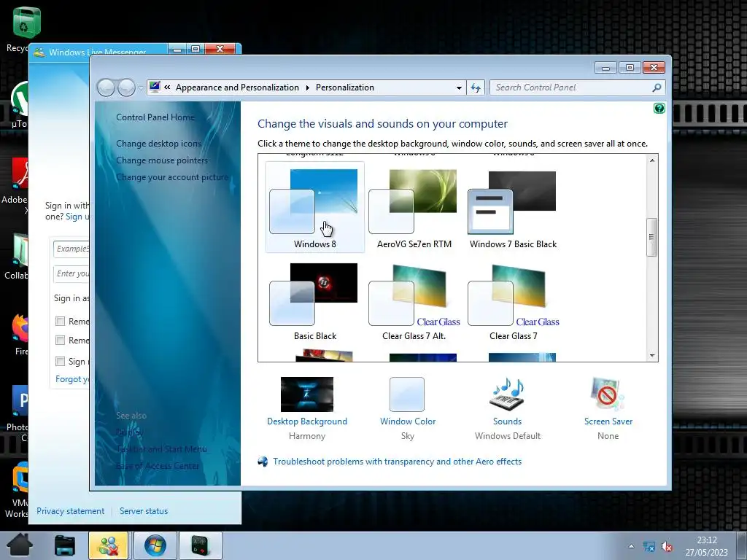Click the Forward navigation button
The width and height of the screenshot is (747, 560).
point(126,87)
